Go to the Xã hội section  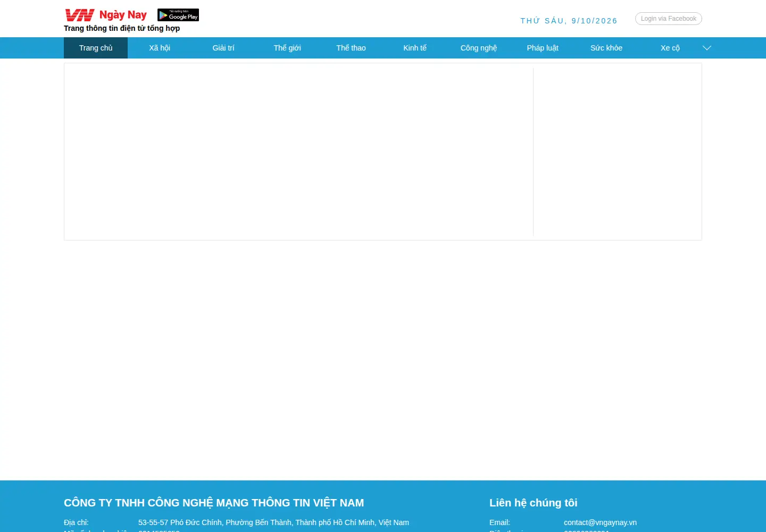(x=160, y=48)
